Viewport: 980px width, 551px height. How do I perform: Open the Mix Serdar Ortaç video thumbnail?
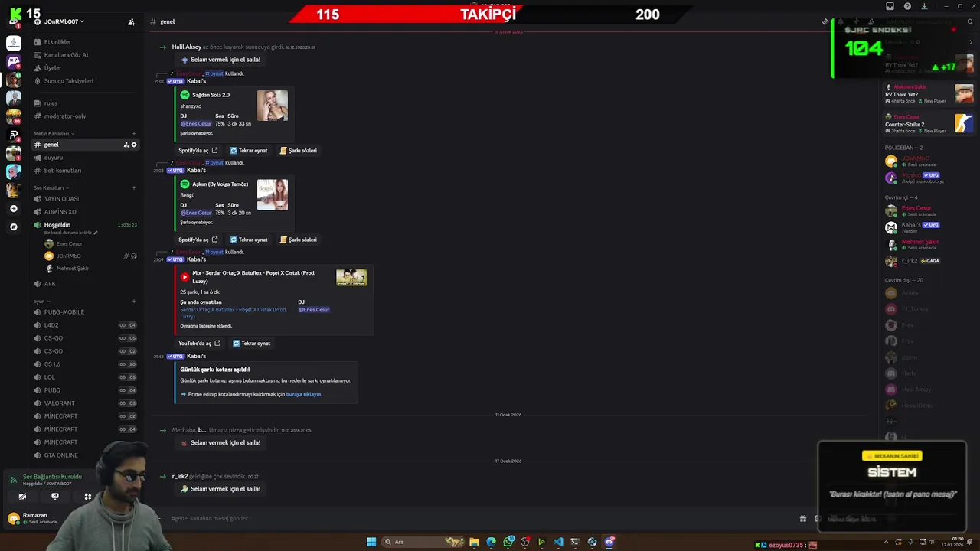351,277
